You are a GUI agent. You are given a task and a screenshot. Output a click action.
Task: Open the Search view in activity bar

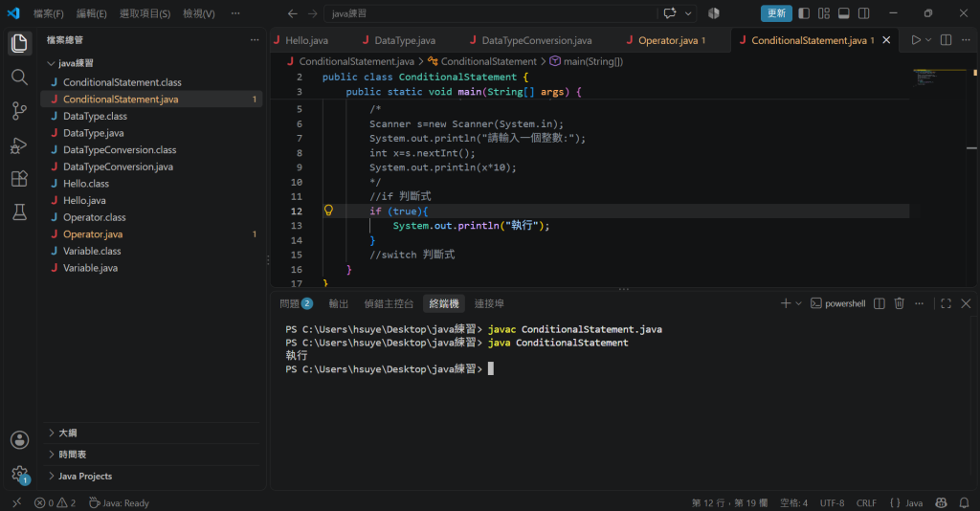(x=19, y=77)
